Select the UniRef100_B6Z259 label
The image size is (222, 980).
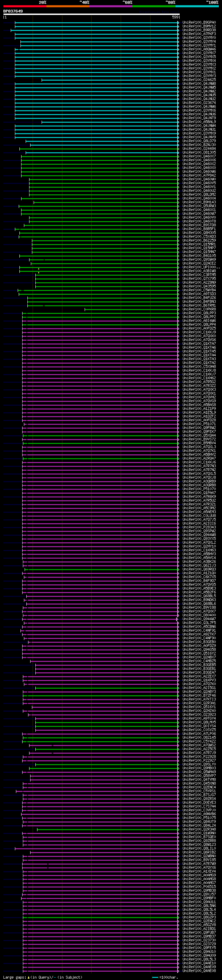(x=199, y=241)
